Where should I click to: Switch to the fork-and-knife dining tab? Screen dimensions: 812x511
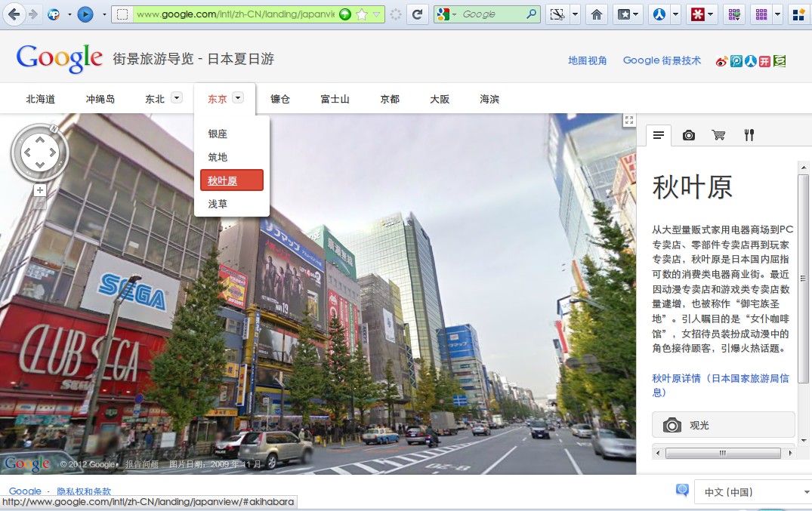click(x=749, y=135)
